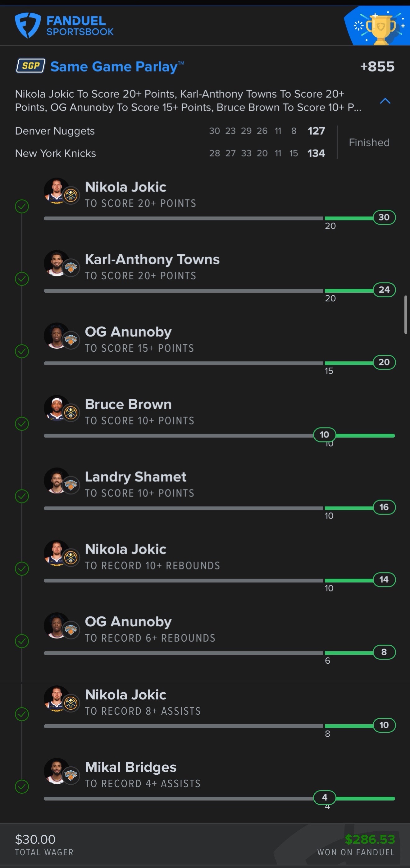Tap the $286.53 Won on FanDuel amount
The image size is (410, 868).
[370, 839]
